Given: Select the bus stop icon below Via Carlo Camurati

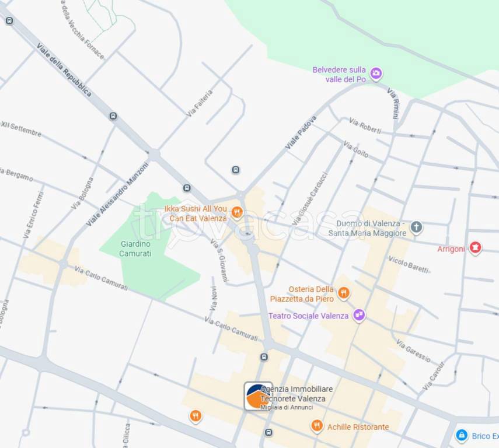Looking at the screenshot, I should click(x=264, y=357).
